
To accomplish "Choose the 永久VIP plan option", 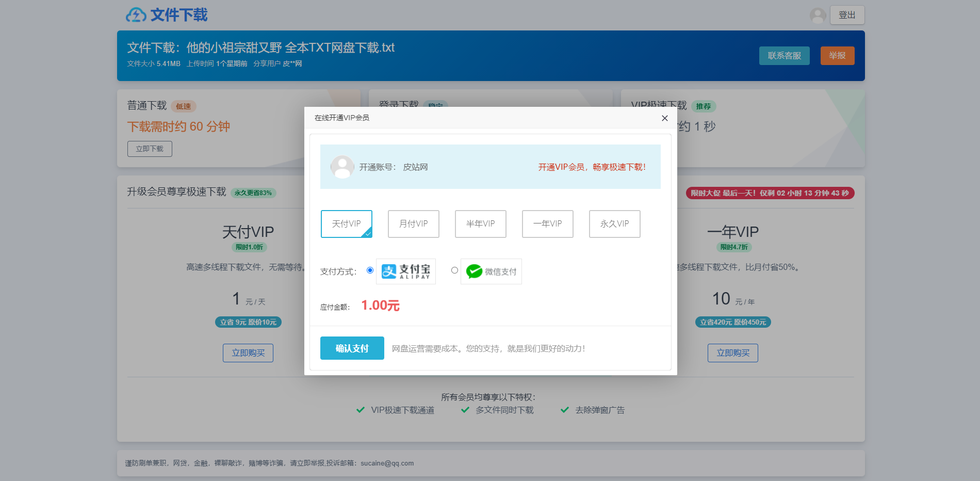I will click(614, 224).
